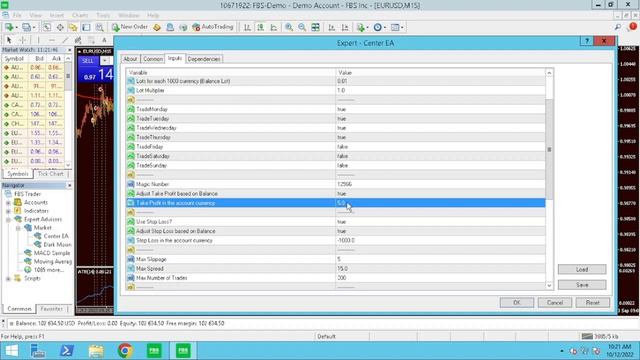
Task: Collapse the Expert Advisors node
Action: click(x=8, y=220)
